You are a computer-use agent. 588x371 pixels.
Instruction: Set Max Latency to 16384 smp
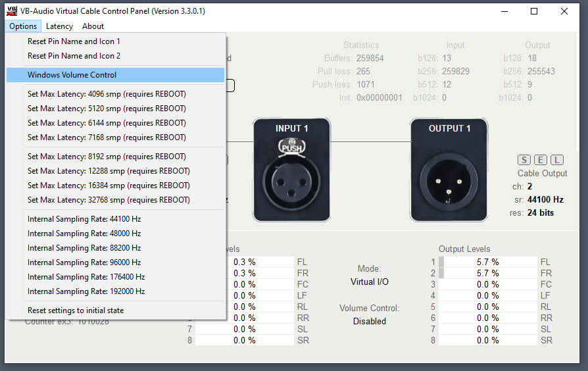116,185
